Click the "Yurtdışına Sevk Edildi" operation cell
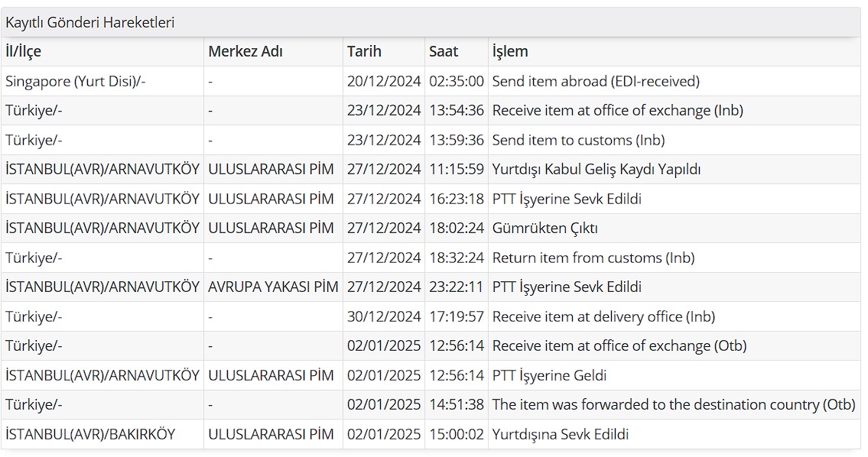The width and height of the screenshot is (868, 457). click(x=560, y=435)
